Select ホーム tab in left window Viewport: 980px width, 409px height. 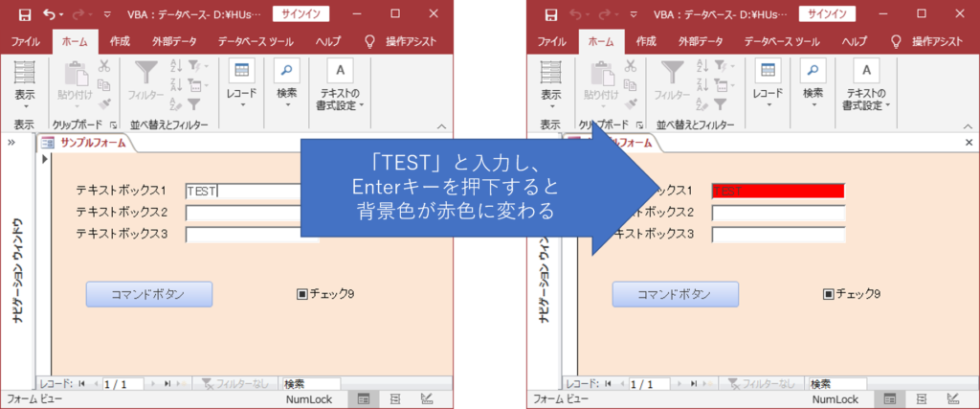tap(75, 42)
